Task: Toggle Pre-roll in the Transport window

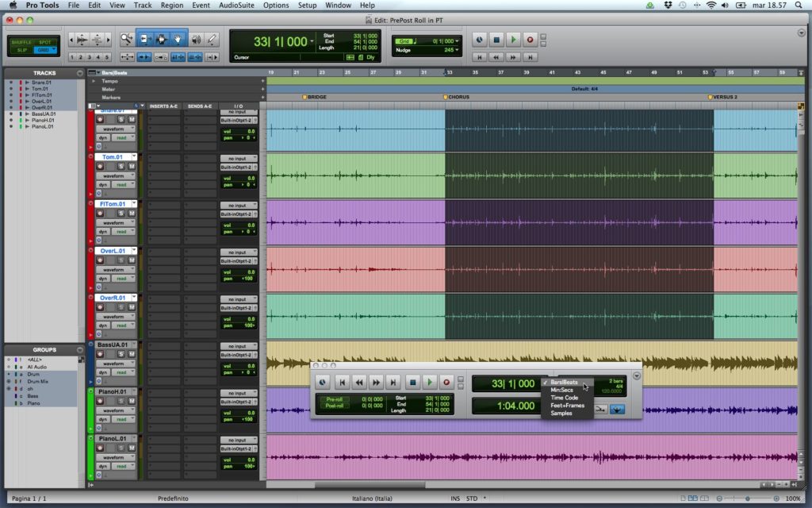Action: coord(335,399)
